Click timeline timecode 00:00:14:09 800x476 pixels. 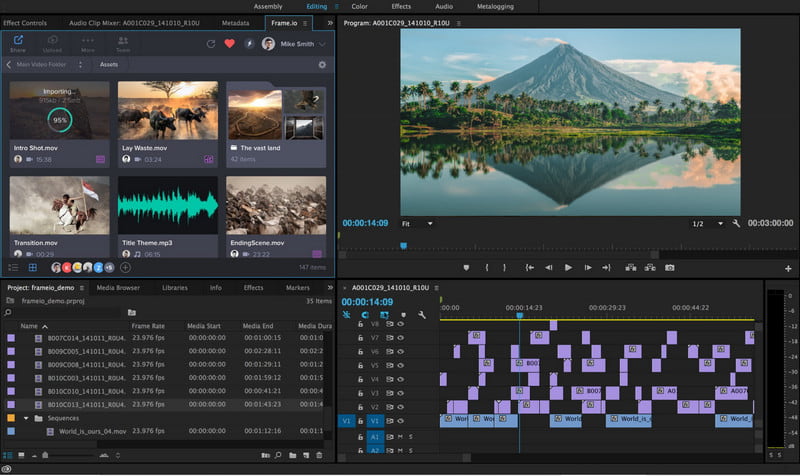coord(367,302)
